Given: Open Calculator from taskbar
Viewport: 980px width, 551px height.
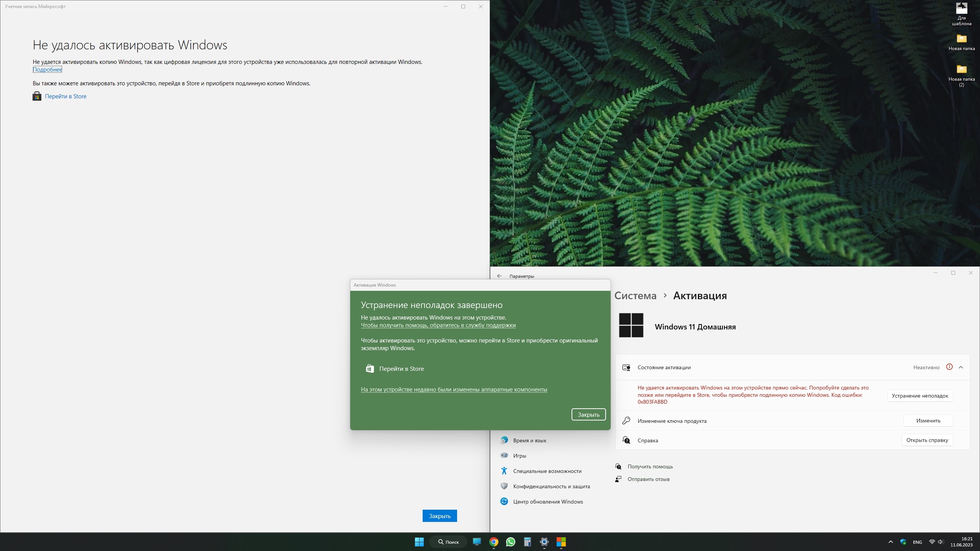Looking at the screenshot, I should [x=528, y=542].
